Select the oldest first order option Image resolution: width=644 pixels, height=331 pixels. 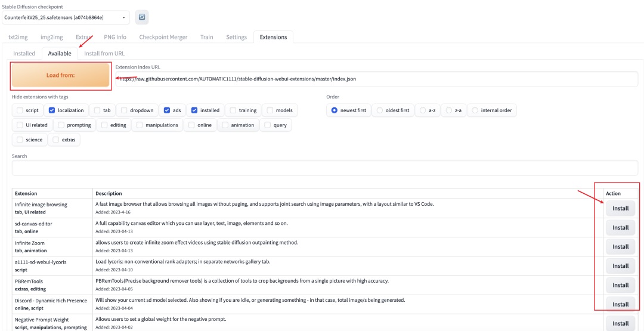(x=382, y=110)
